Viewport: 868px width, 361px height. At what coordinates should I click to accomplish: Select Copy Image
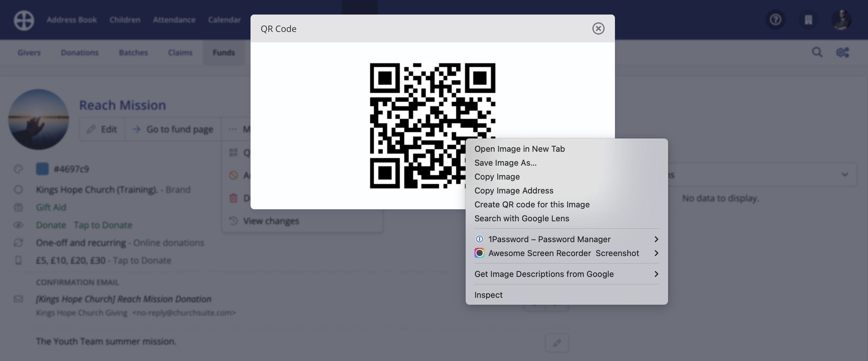pos(567,176)
